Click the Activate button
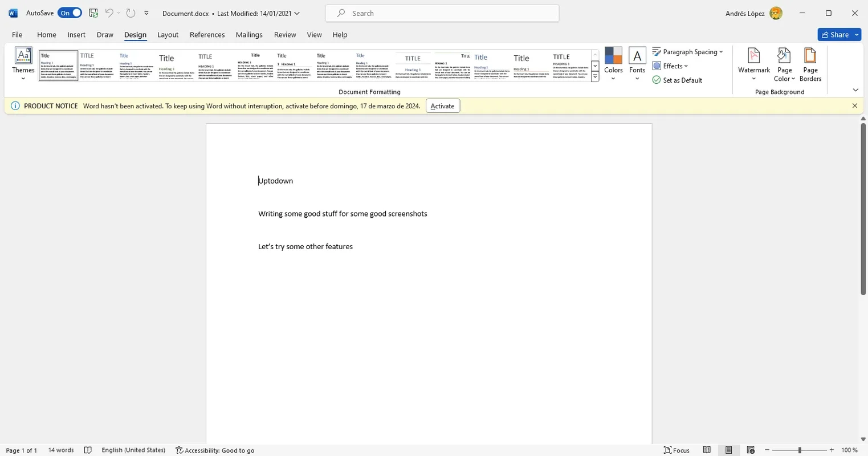868x456 pixels. coord(442,106)
